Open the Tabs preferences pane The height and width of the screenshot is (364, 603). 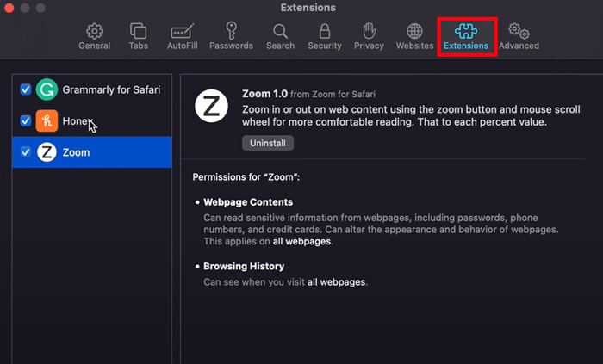[138, 36]
